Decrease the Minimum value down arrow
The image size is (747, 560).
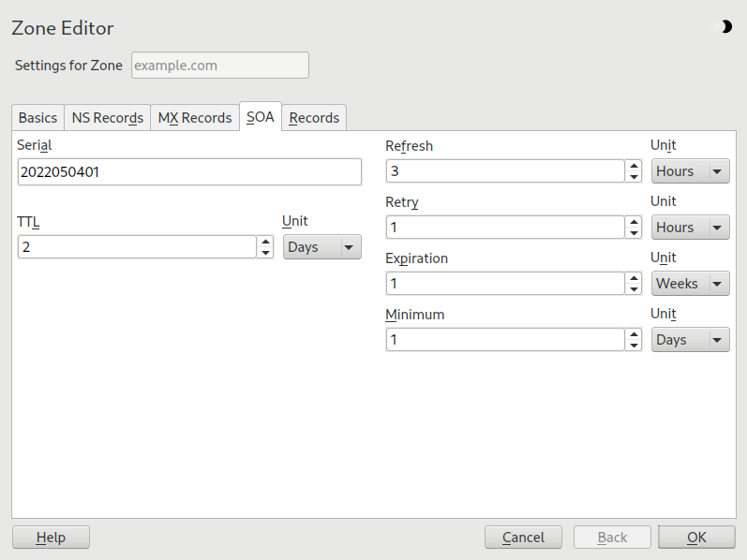pyautogui.click(x=635, y=345)
